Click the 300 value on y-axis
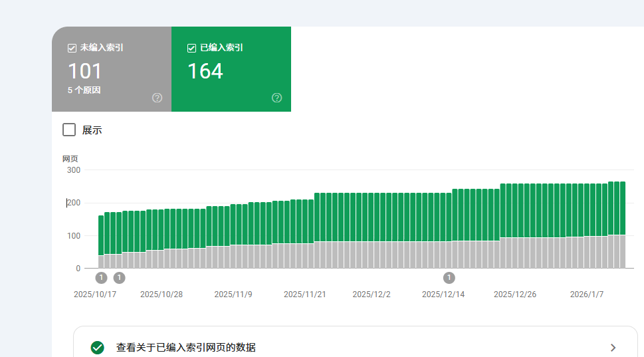Viewport: 644px width, 357px height. [x=73, y=170]
